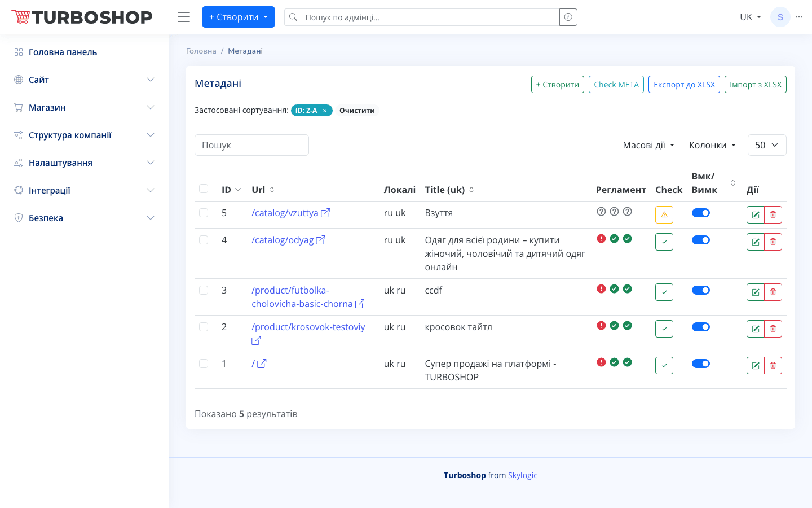Delete the /catalog/odyag metadata row

(x=773, y=242)
